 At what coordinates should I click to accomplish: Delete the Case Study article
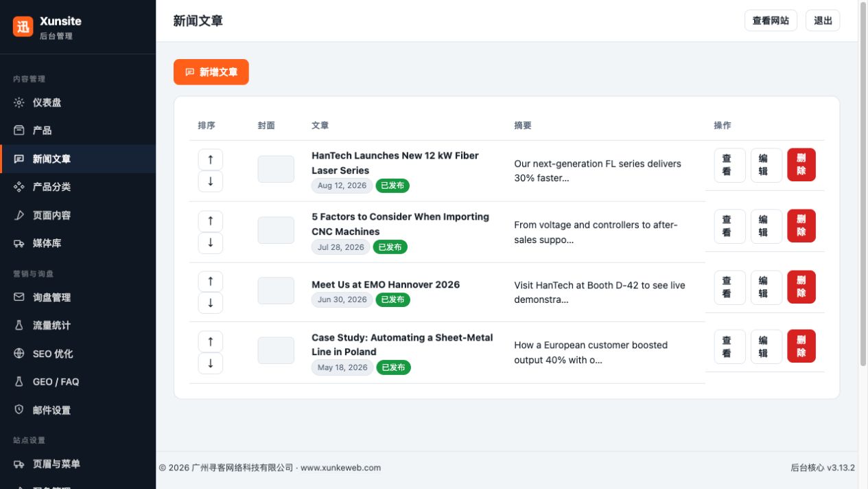[x=801, y=346]
